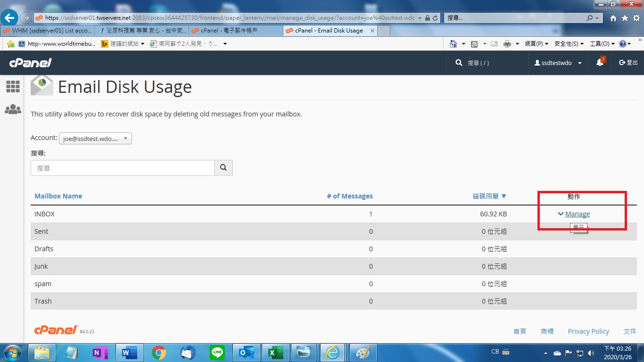This screenshot has width=644, height=362.
Task: Sort by # of Messages column
Action: 349,196
